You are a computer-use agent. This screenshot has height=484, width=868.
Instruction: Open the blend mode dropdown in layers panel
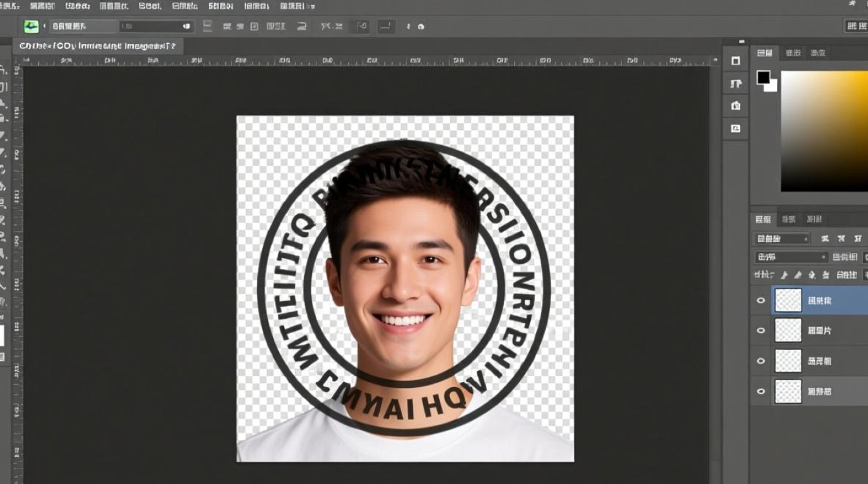pos(791,257)
